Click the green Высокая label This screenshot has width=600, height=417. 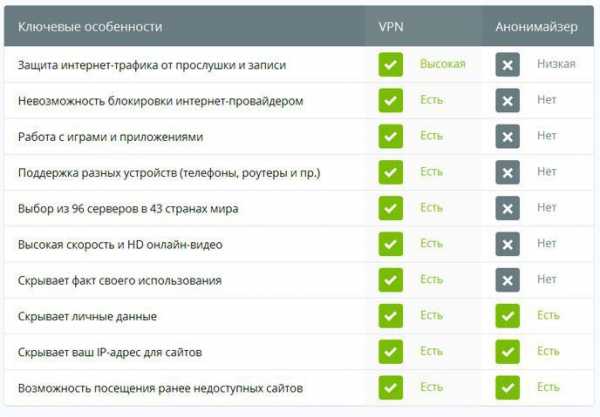coord(443,64)
